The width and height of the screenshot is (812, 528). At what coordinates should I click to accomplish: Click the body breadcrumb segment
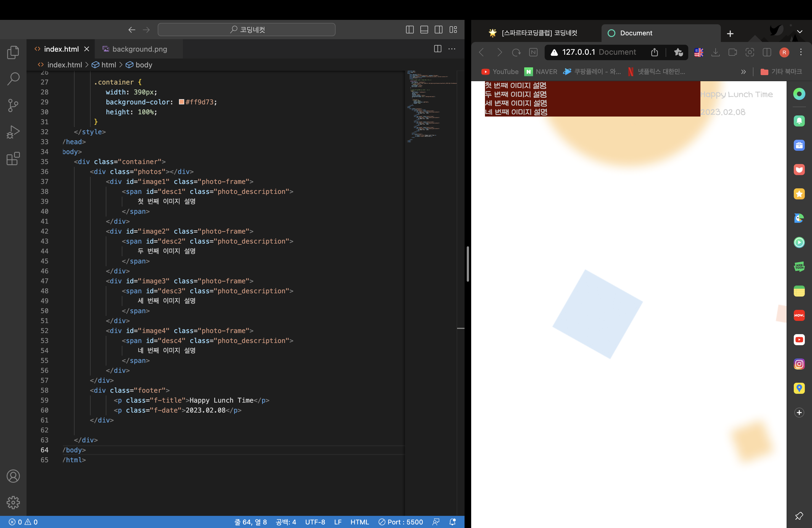(139, 65)
